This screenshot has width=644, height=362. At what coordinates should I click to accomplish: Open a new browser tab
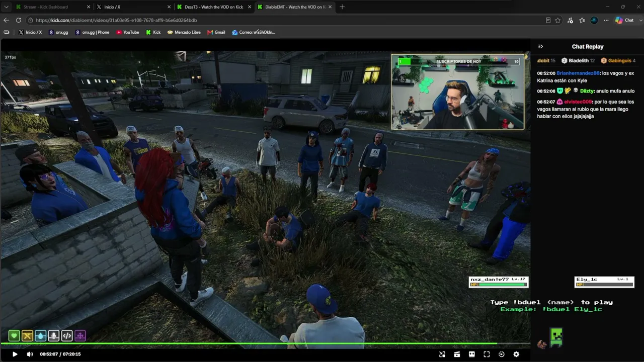[342, 7]
